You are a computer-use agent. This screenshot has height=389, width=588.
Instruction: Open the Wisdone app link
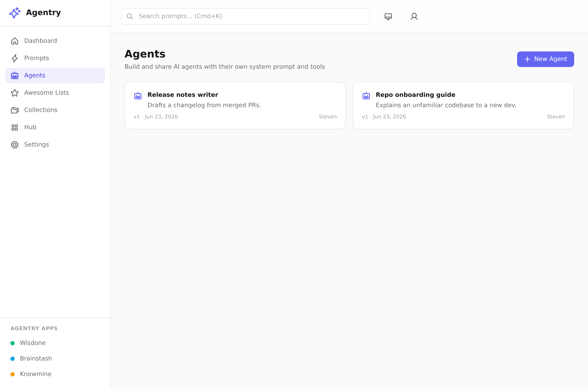[33, 343]
